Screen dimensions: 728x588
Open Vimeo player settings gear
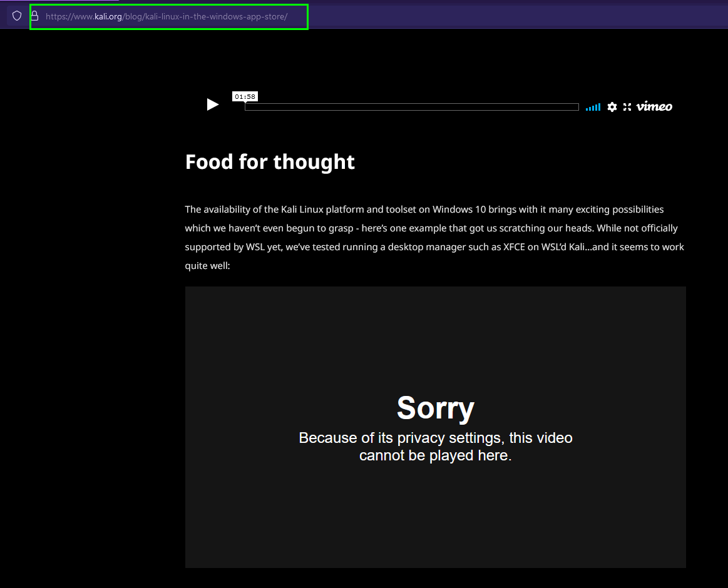pos(612,107)
